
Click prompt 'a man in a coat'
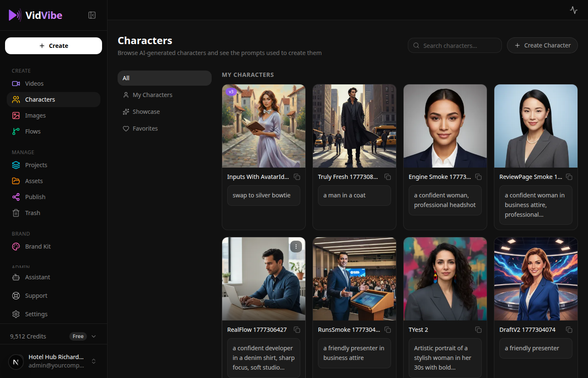point(354,195)
